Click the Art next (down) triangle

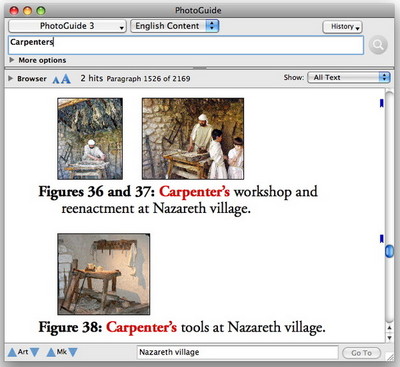[35, 352]
